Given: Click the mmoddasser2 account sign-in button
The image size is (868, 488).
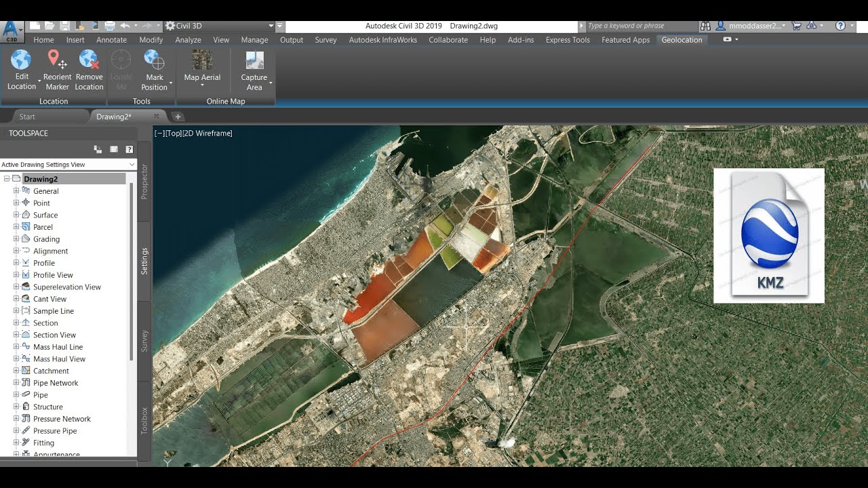Looking at the screenshot, I should (x=750, y=26).
